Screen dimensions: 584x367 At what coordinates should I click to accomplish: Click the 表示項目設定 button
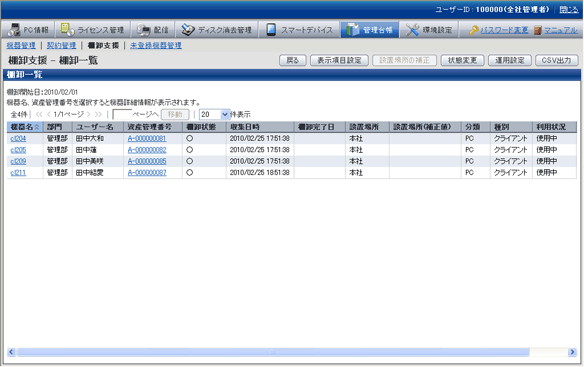(x=339, y=60)
